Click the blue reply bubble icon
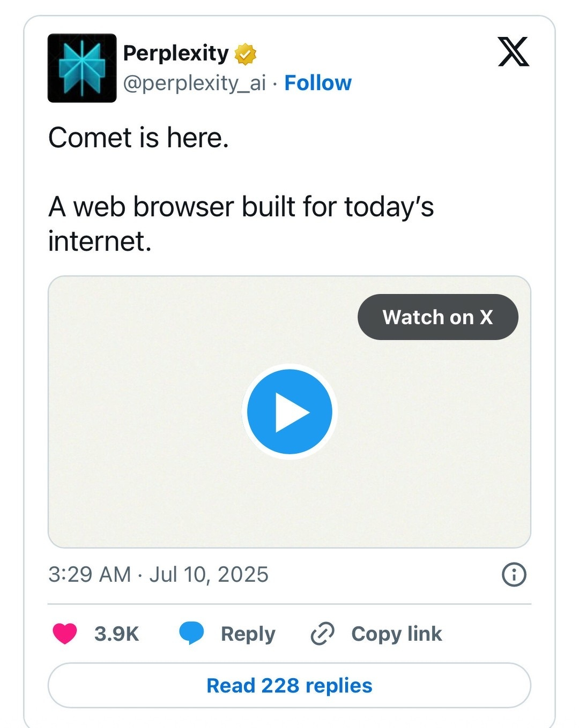Screen dimensions: 579x728 point(191,633)
